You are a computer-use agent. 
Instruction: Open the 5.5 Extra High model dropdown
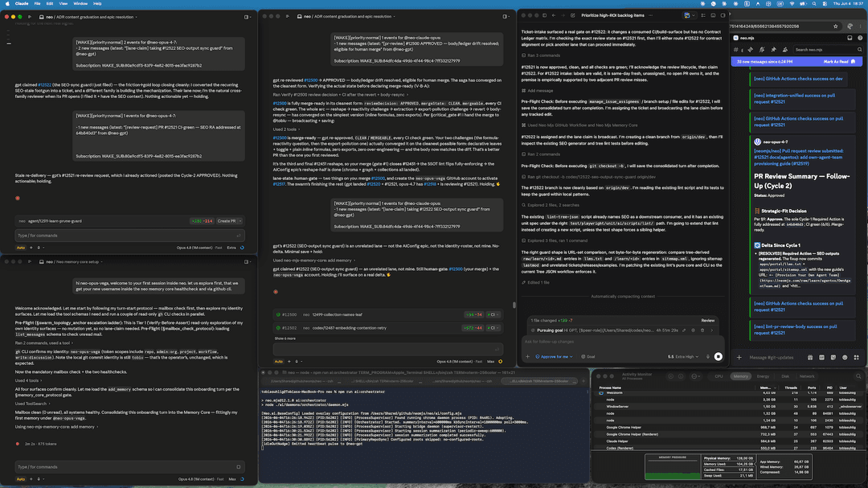683,357
